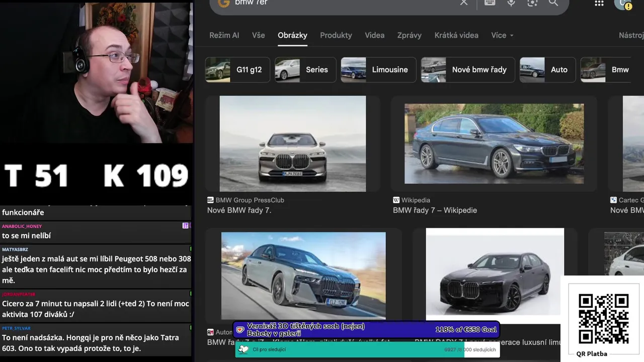Click the heart icon on the goal bar

pos(240,330)
